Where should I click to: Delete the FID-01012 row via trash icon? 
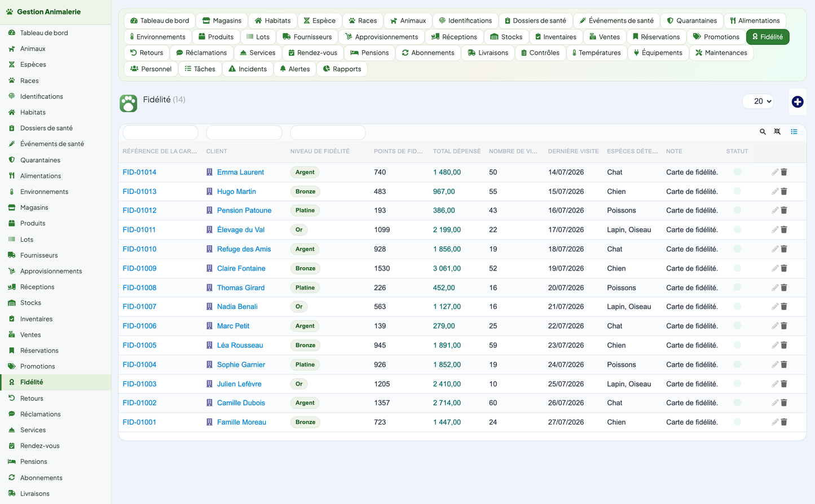point(784,210)
